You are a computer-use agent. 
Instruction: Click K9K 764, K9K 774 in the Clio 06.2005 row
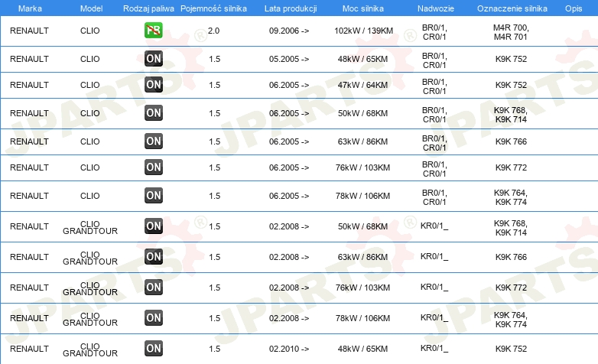511,197
